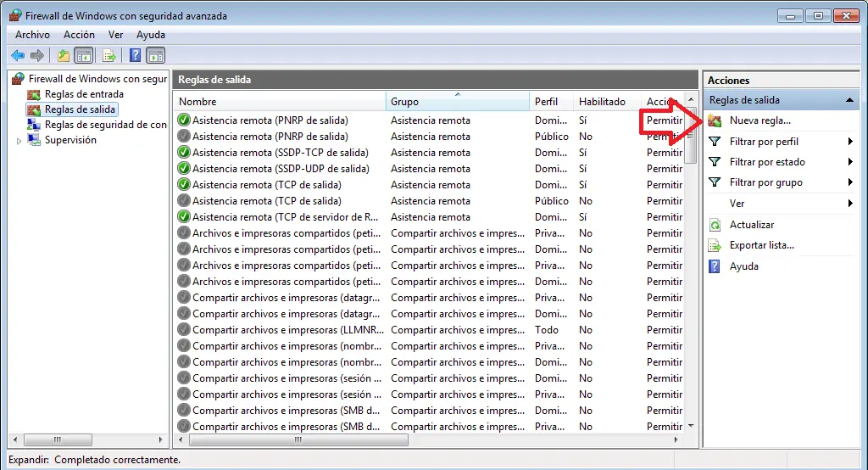Click the green check icon of the Asistencia remota (TCP de servidor de R rule

coord(184,216)
